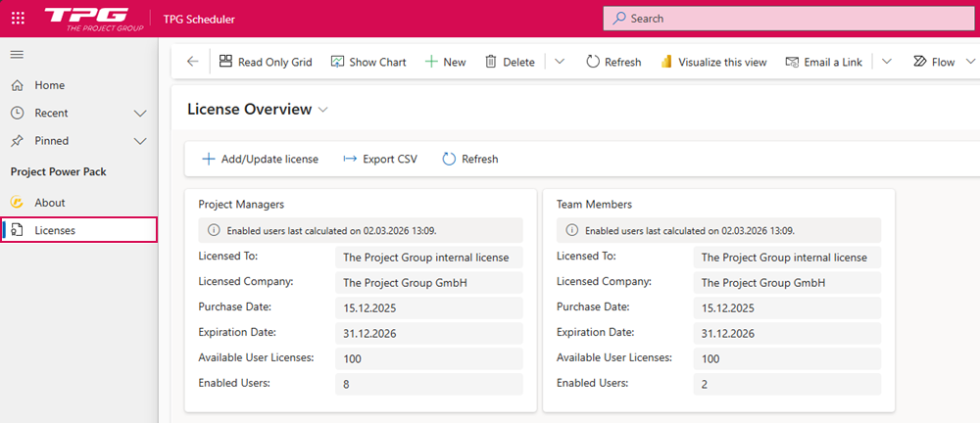
Task: Click Project Managers Licensed To field
Action: point(429,258)
